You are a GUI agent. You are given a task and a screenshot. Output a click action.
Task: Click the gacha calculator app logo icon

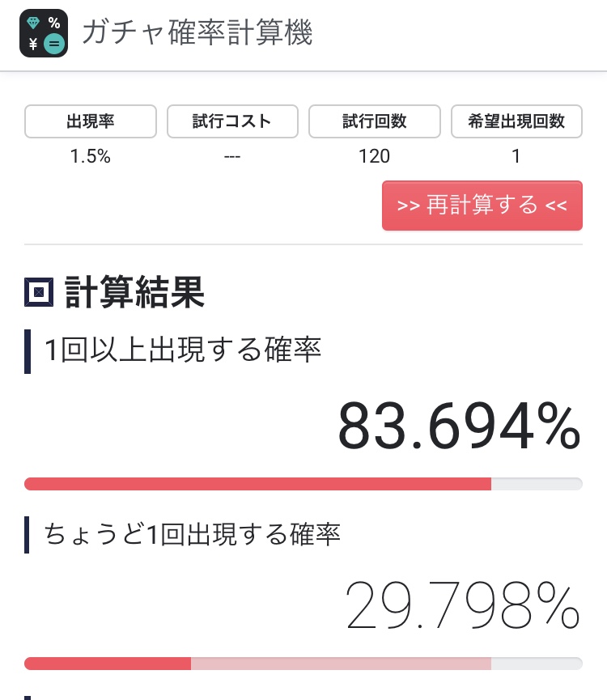click(x=44, y=34)
